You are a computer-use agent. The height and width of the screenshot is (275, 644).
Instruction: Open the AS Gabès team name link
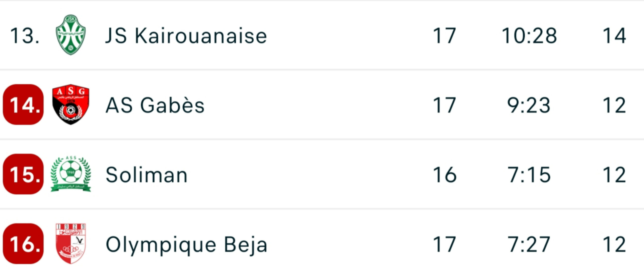[x=155, y=105]
